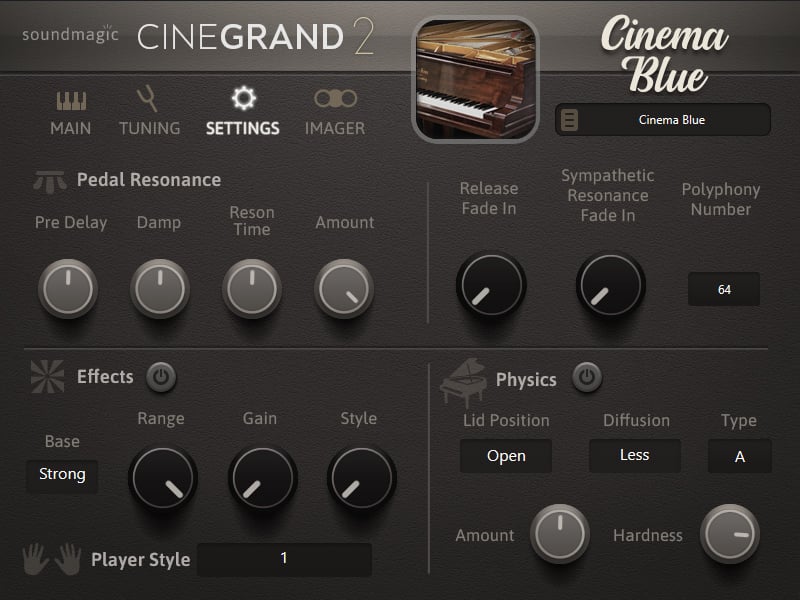Open the Physics Type selector showing A
800x600 pixels.
(739, 456)
